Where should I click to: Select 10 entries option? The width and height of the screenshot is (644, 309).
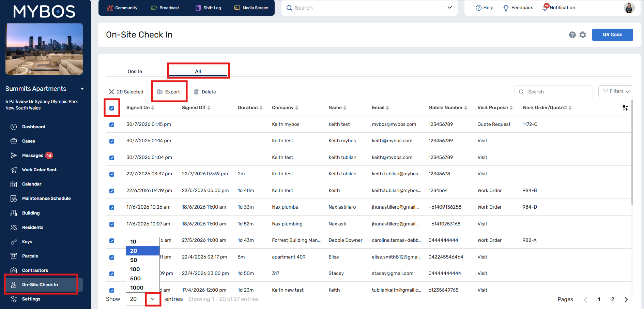tap(143, 242)
